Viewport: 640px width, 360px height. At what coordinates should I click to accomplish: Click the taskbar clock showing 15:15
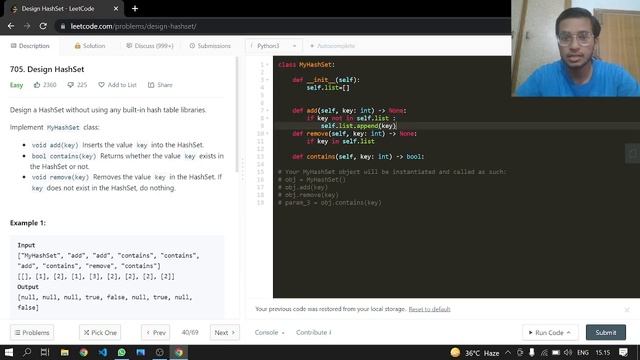[x=603, y=353]
